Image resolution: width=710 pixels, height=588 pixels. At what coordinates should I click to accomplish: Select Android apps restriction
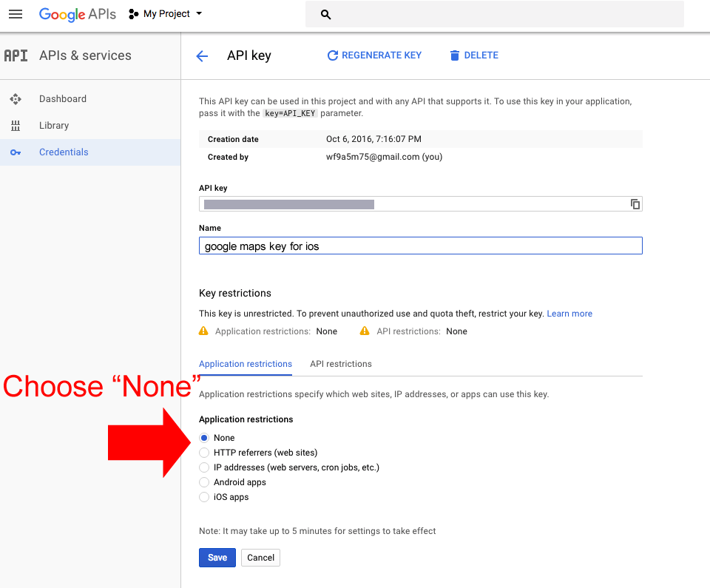coord(204,482)
